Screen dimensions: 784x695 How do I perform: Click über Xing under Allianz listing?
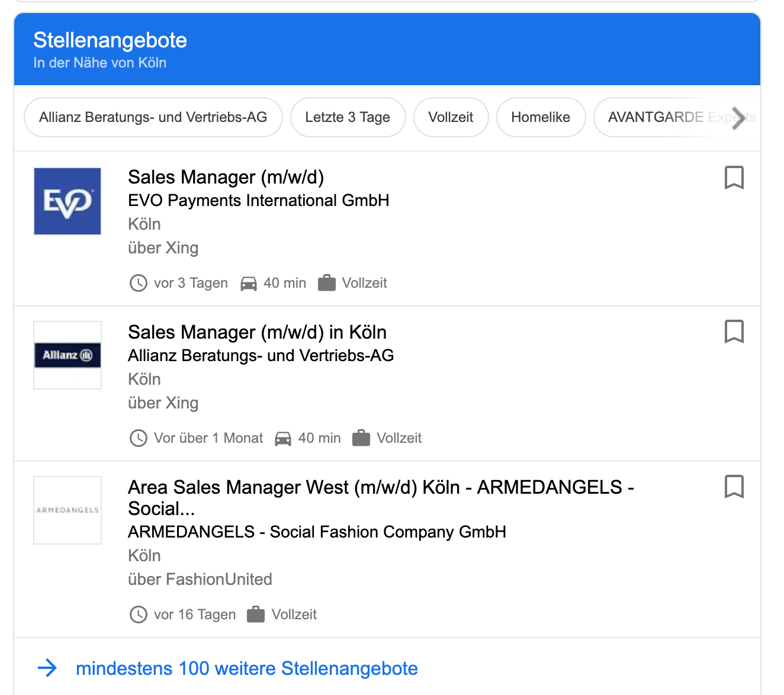pos(163,403)
